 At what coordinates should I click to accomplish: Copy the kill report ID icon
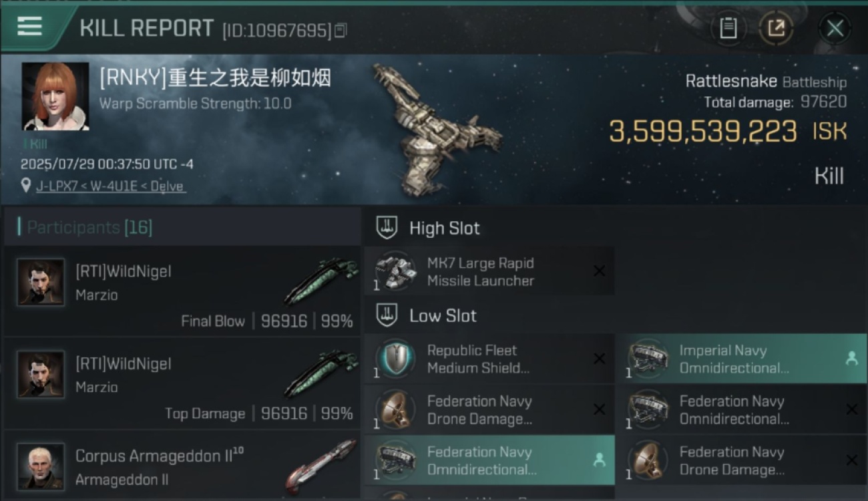[x=341, y=30]
